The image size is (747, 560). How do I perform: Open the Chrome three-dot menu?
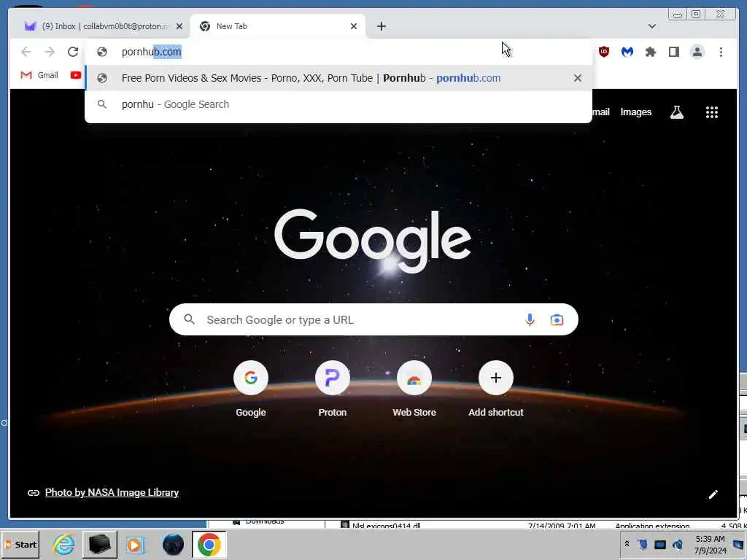tap(721, 52)
